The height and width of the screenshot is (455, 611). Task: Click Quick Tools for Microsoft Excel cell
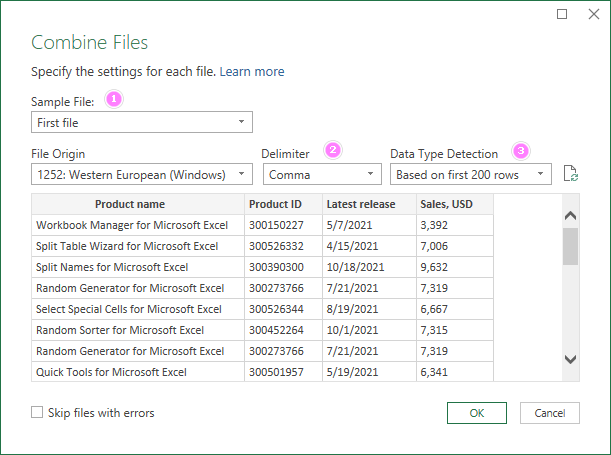pos(138,372)
